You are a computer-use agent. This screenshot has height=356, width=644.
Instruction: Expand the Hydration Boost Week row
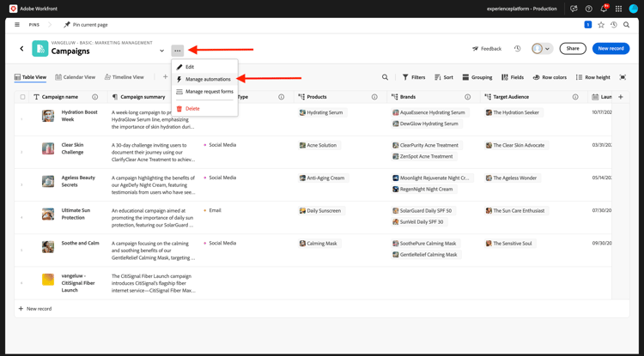pyautogui.click(x=21, y=119)
